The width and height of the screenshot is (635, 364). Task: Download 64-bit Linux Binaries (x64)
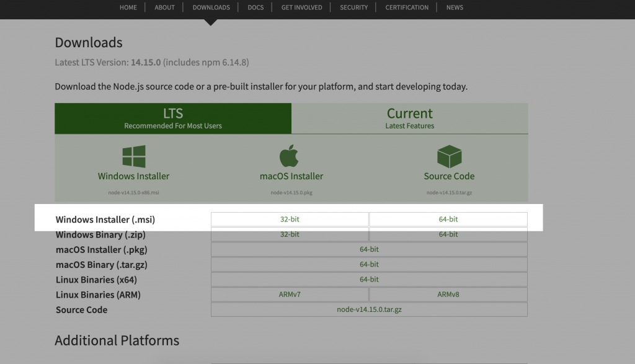tap(369, 279)
